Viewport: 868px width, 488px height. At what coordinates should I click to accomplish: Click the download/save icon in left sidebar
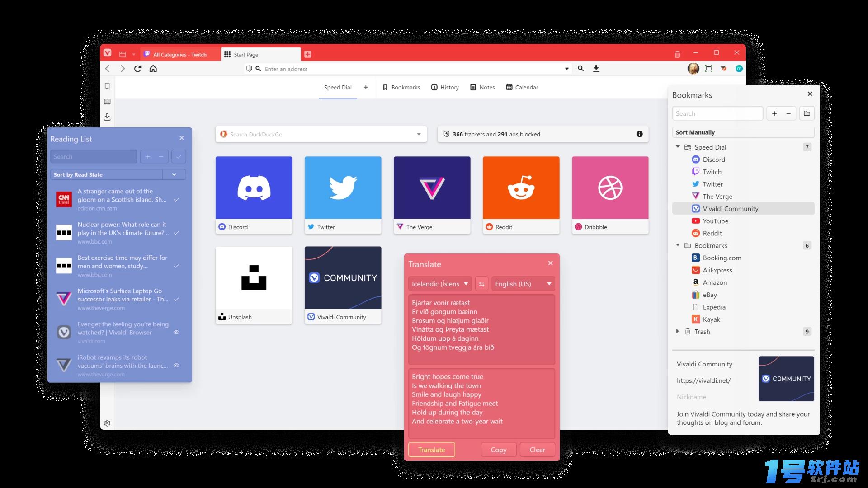[x=107, y=117]
